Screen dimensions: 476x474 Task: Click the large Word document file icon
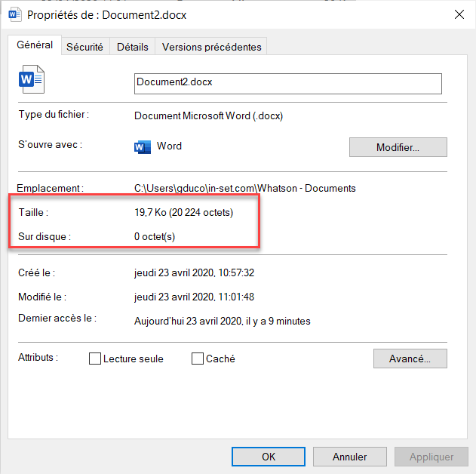pyautogui.click(x=32, y=79)
